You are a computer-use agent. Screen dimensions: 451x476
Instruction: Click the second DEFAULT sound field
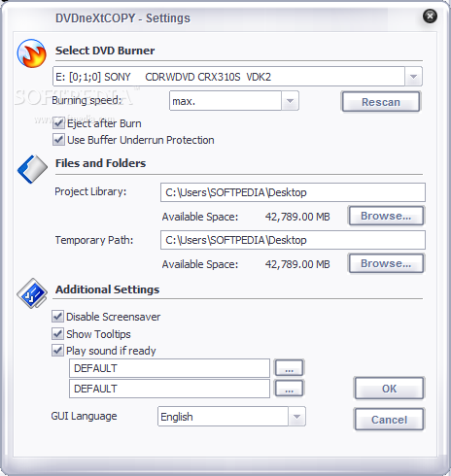click(x=169, y=389)
